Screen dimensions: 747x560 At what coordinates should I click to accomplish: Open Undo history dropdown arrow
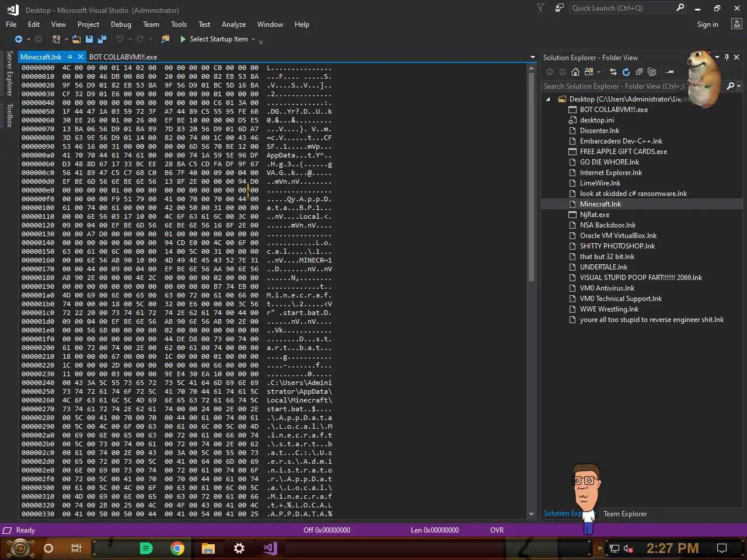coord(129,39)
